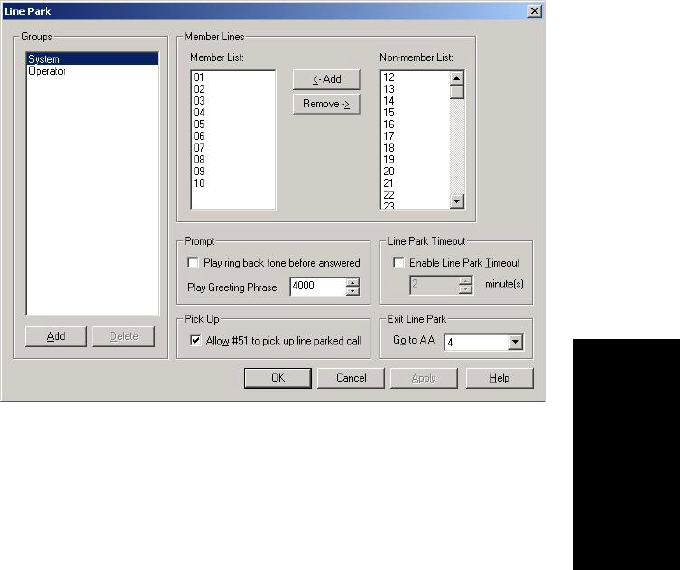The height and width of the screenshot is (570, 680).
Task: Click the Add group button
Action: [x=56, y=337]
